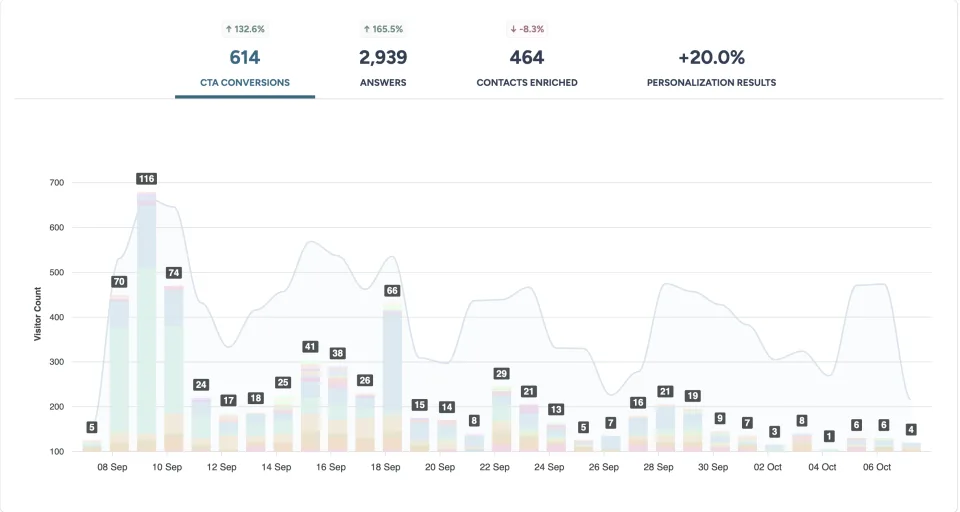Click the 17 data label

pos(228,400)
